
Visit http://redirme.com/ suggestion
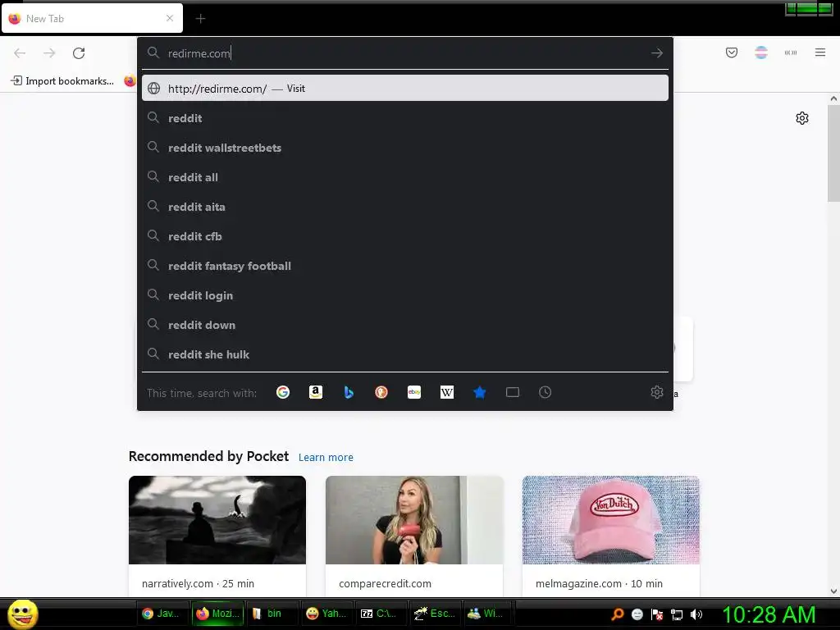(405, 89)
